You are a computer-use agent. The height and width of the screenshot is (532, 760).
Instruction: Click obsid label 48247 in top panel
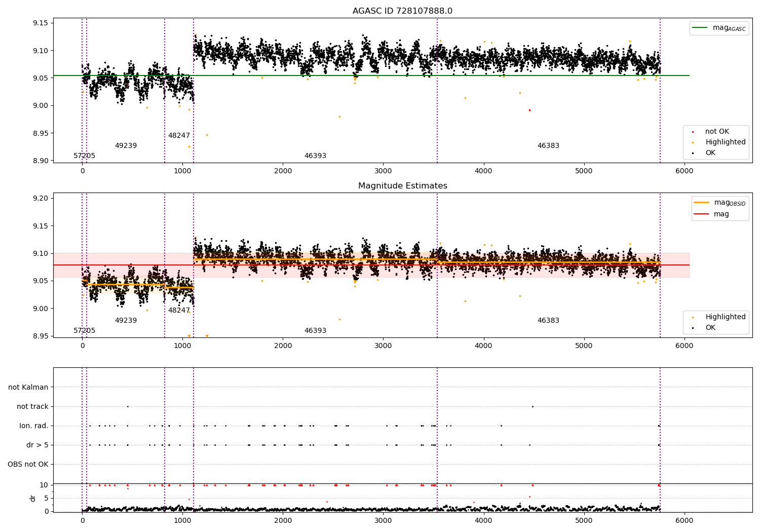179,136
